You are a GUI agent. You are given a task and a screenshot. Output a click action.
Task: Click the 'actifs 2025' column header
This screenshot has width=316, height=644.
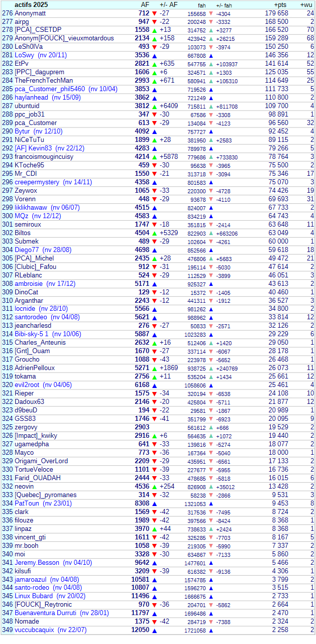pyautogui.click(x=31, y=4)
